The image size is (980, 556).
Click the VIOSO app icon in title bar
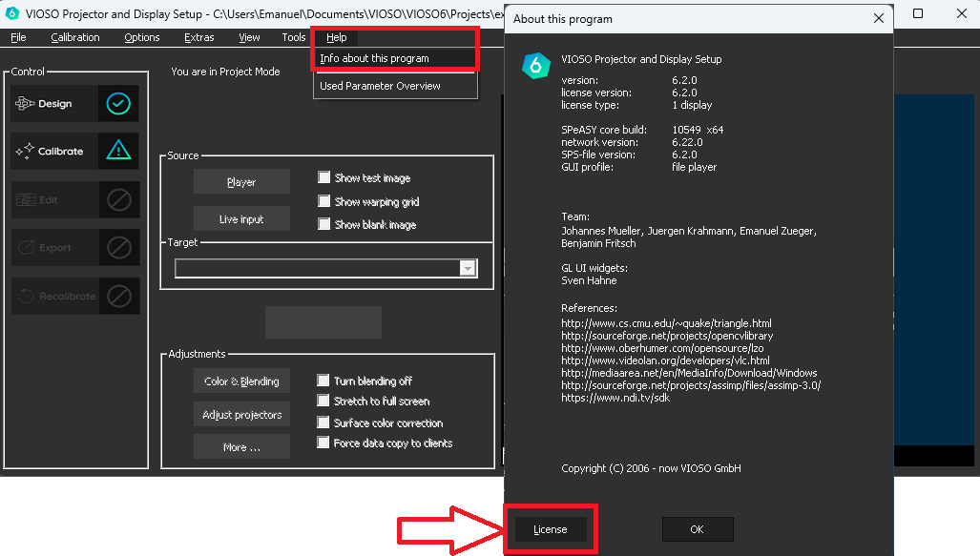pyautogui.click(x=12, y=14)
